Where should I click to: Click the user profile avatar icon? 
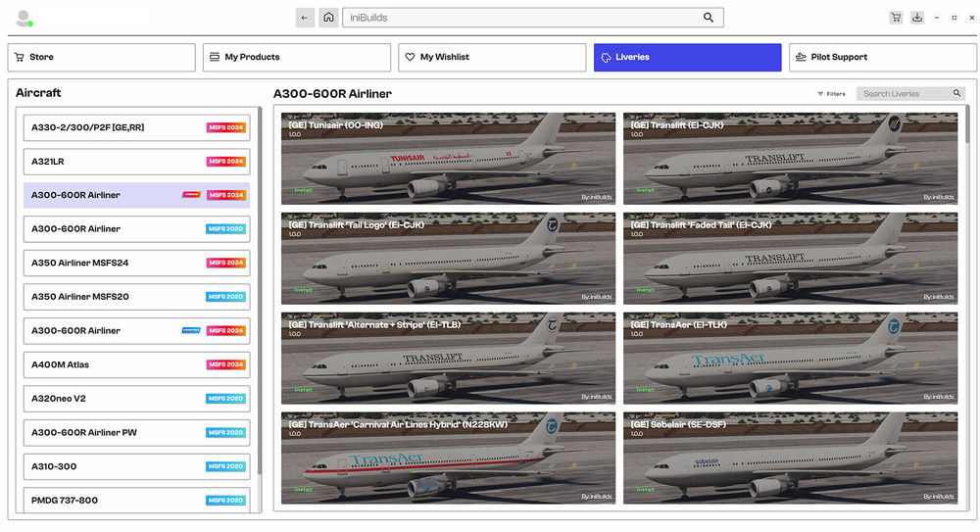click(24, 18)
